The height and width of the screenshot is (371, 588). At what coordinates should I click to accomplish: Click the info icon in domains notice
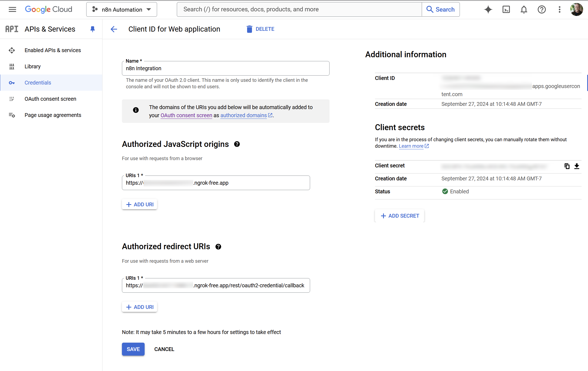136,110
